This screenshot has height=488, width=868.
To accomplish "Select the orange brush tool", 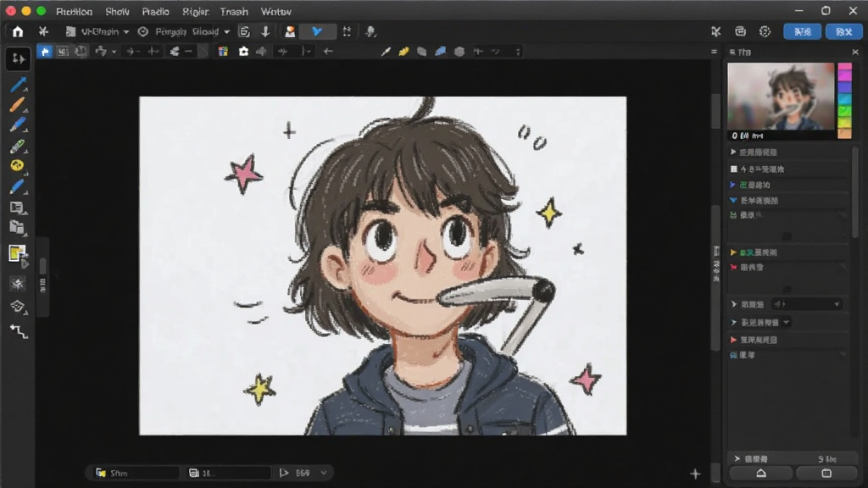I will click(x=17, y=104).
